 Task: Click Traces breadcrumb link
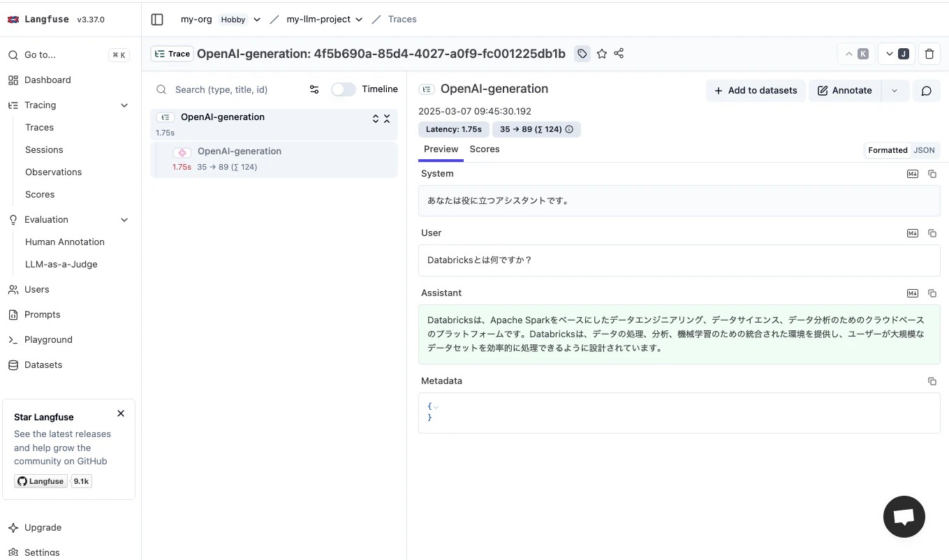pyautogui.click(x=402, y=20)
